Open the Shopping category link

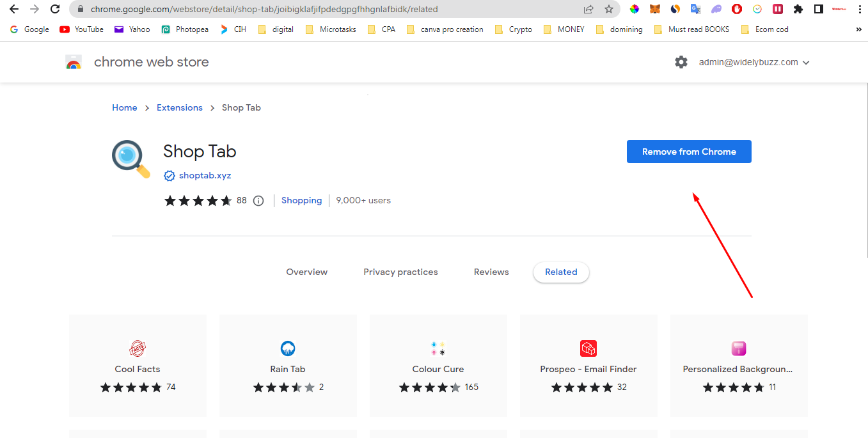pyautogui.click(x=301, y=201)
